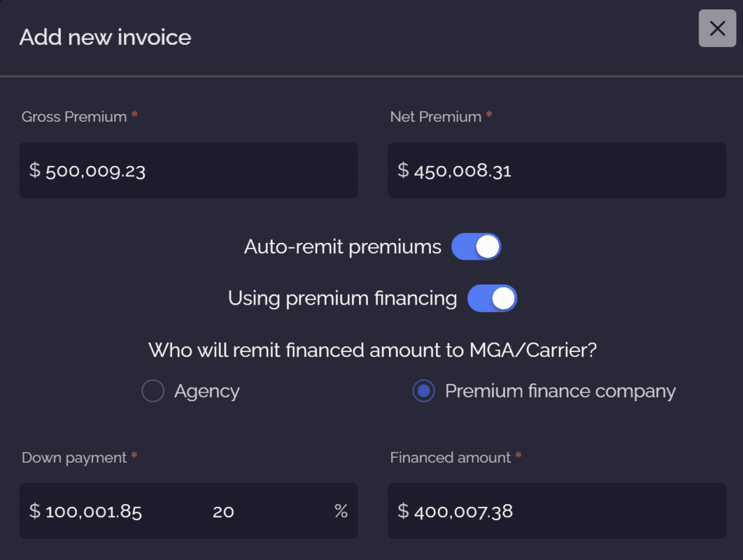Click the Financed amount input field
This screenshot has width=743, height=560.
(x=557, y=511)
